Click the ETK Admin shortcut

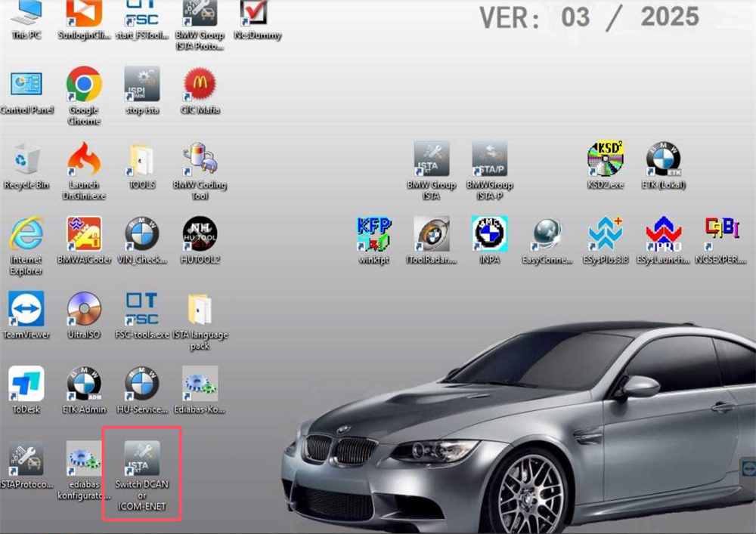(x=84, y=383)
